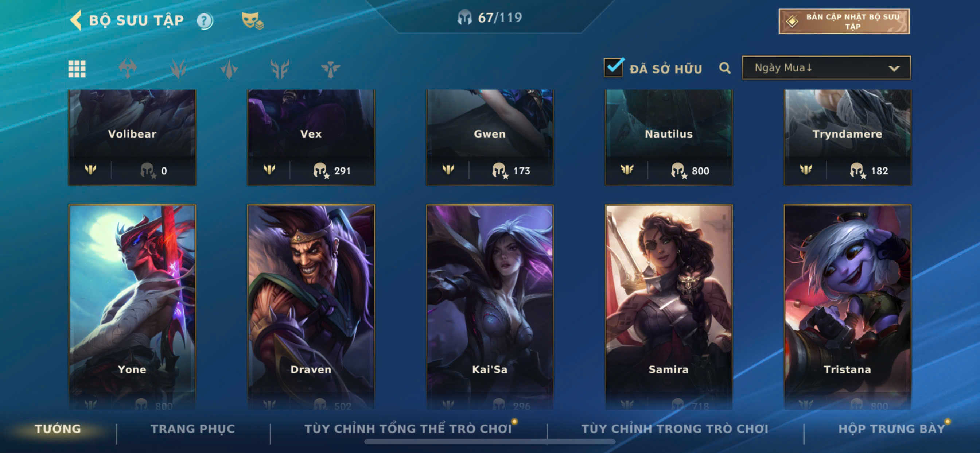
Task: Select the Samira champion card
Action: coord(668,306)
